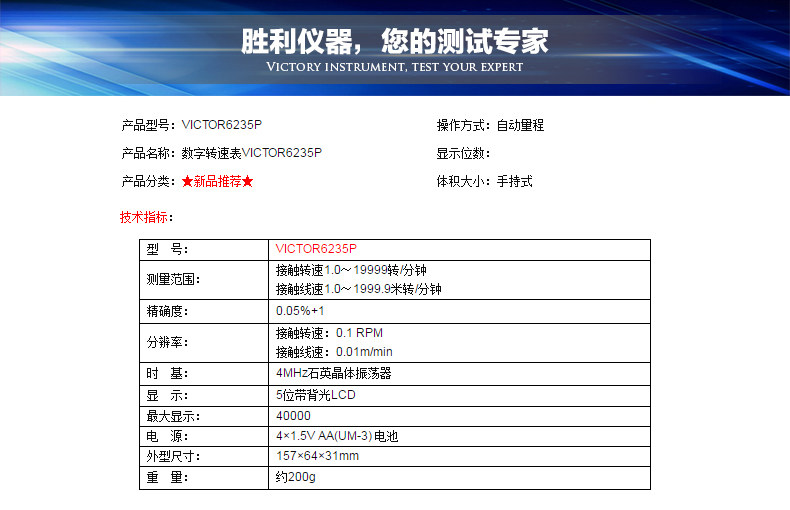Click the 精确度 row label
The width and height of the screenshot is (790, 510).
tap(167, 311)
